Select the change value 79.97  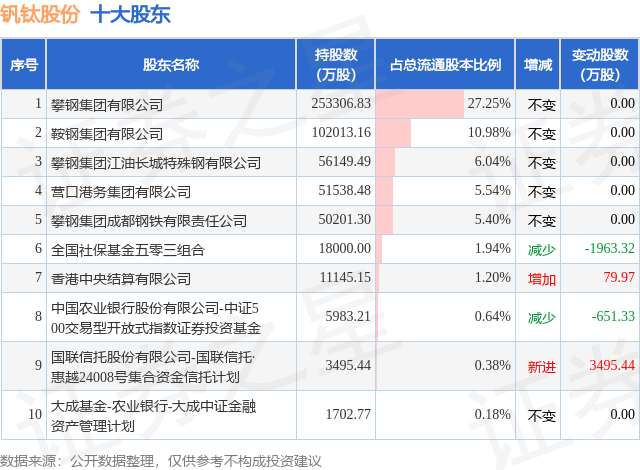619,277
